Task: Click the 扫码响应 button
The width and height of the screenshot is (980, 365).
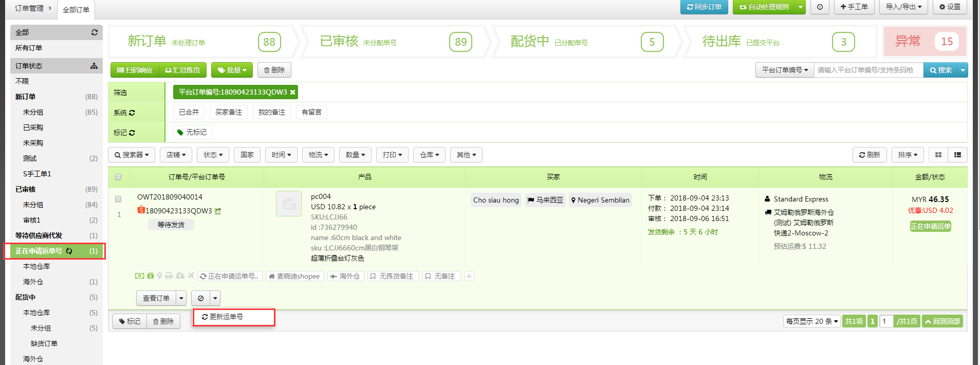Action: click(x=135, y=70)
